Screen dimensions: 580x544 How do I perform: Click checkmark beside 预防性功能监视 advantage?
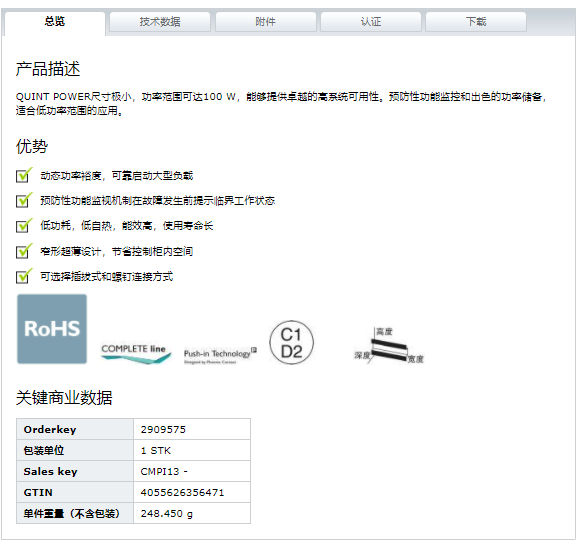point(24,200)
